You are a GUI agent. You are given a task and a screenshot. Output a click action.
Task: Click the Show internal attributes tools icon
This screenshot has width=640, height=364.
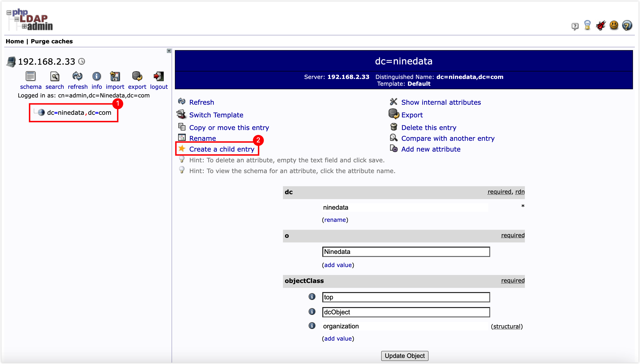click(393, 101)
